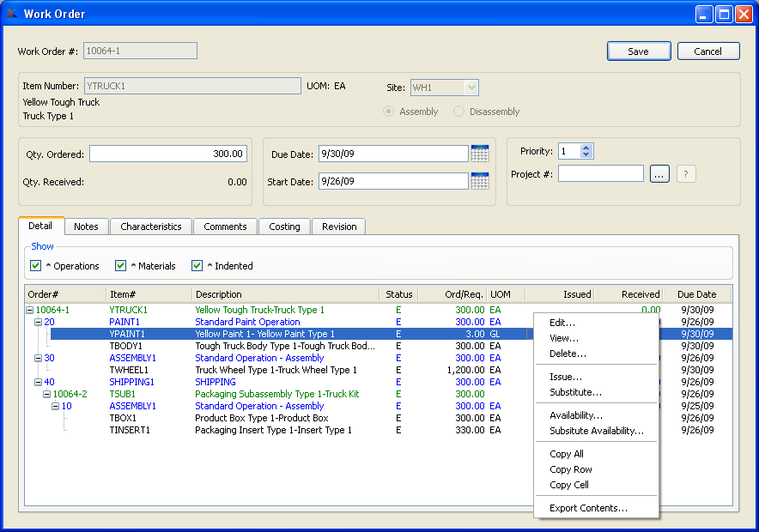Open the Start Date calendar picker

(x=480, y=181)
